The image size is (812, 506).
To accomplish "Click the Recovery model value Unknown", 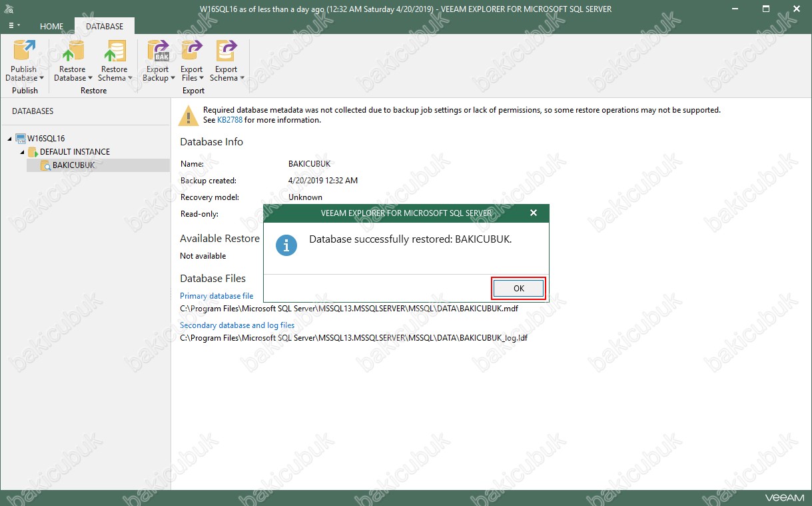I will coord(305,197).
